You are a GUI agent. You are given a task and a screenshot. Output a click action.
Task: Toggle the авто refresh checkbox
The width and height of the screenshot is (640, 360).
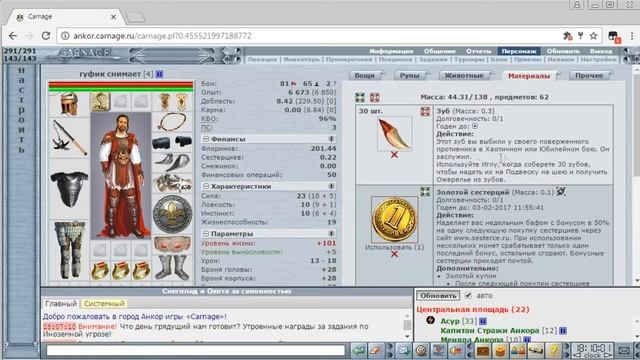pyautogui.click(x=468, y=295)
